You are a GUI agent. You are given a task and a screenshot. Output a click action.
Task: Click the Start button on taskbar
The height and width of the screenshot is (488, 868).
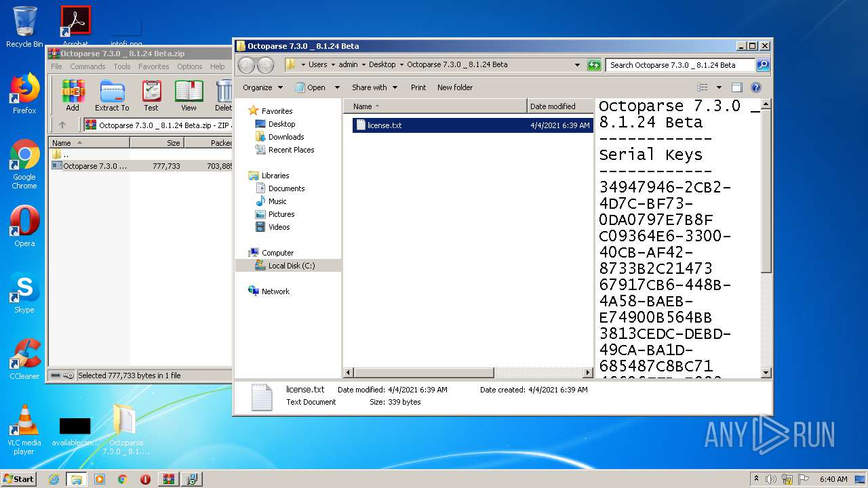click(x=19, y=479)
